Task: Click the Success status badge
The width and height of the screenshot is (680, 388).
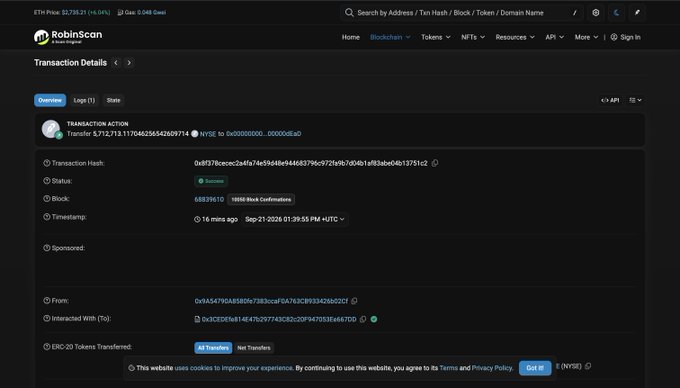Action: [x=211, y=181]
